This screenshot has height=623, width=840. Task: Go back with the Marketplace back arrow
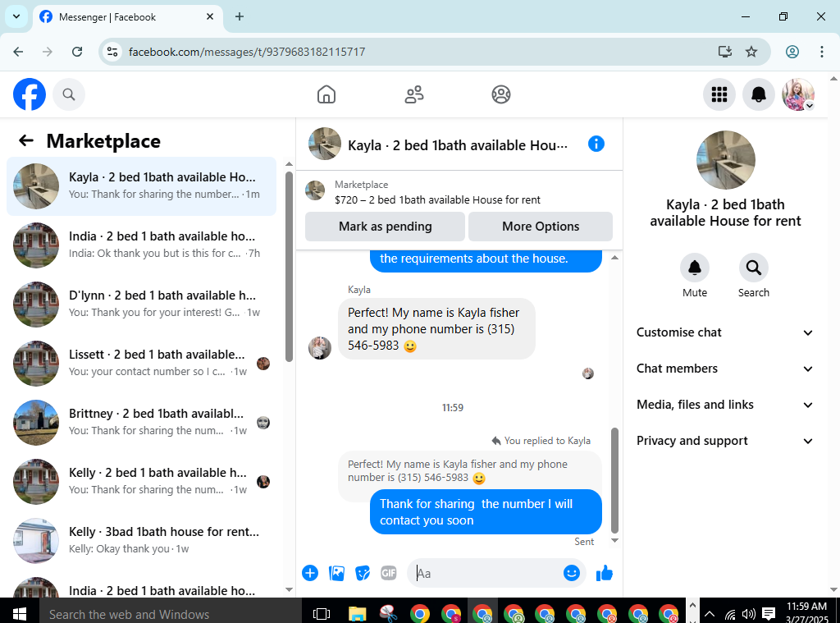click(25, 141)
